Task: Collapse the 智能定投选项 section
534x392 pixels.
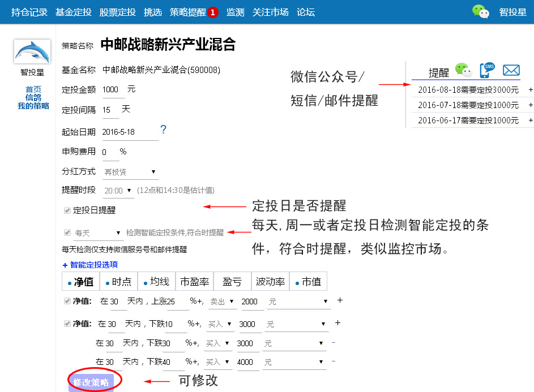Action: pos(90,265)
